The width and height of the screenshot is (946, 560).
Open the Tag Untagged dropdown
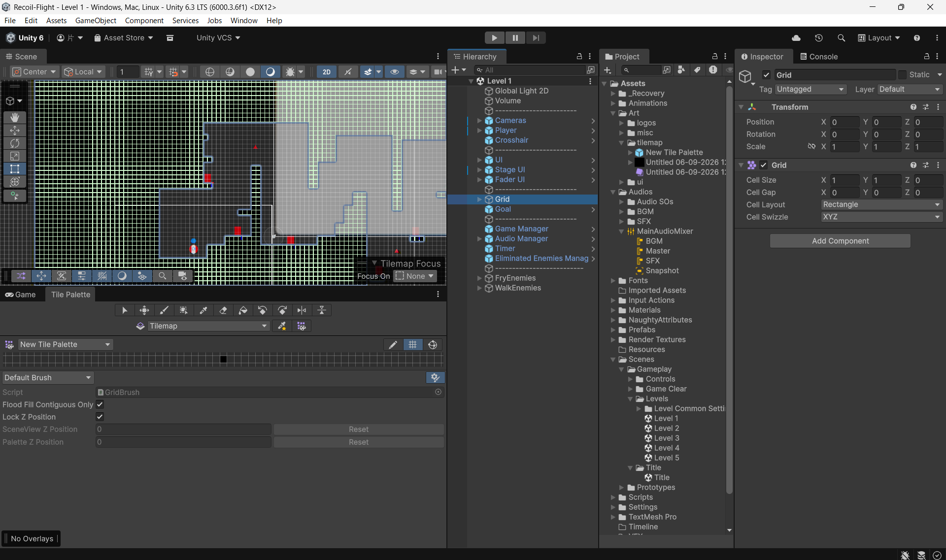pos(811,89)
